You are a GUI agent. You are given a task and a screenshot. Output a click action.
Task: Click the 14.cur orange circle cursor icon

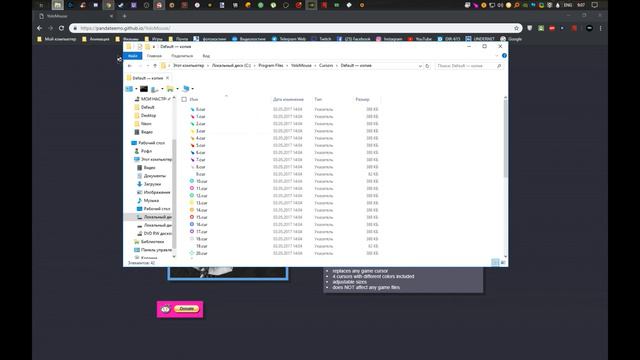[x=192, y=210]
